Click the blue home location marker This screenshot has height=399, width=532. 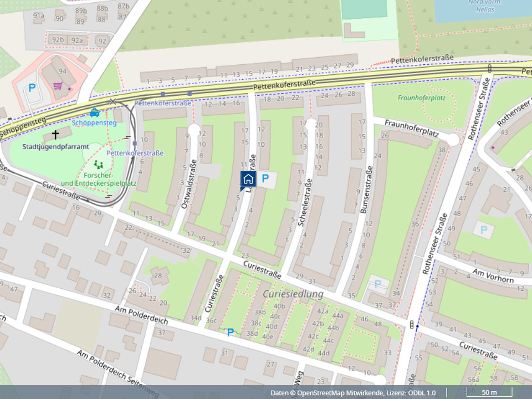click(x=248, y=179)
